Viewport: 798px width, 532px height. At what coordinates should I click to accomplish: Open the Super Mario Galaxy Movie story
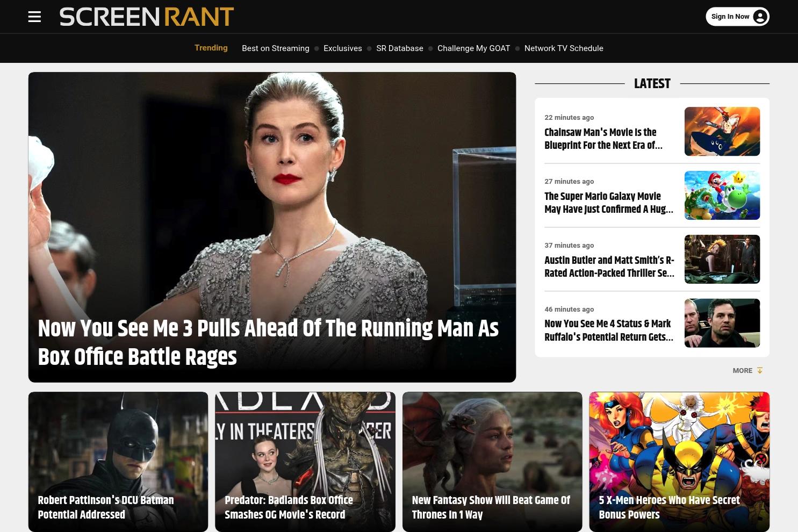click(x=608, y=203)
